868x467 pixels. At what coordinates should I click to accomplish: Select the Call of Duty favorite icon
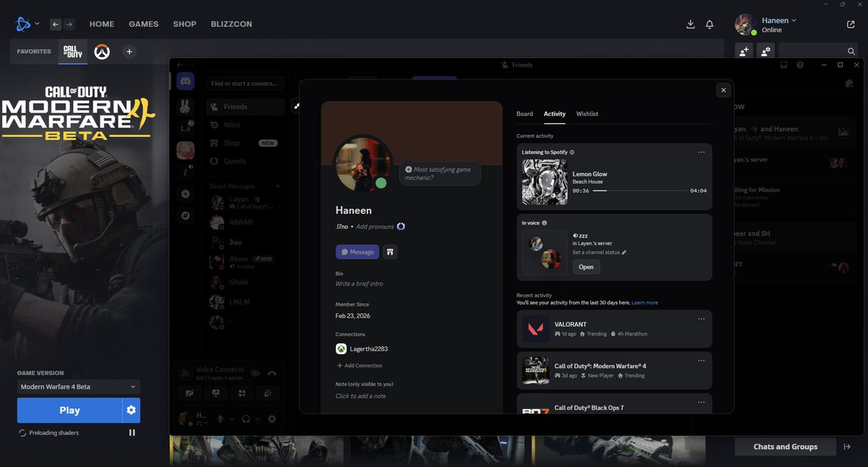tap(73, 51)
